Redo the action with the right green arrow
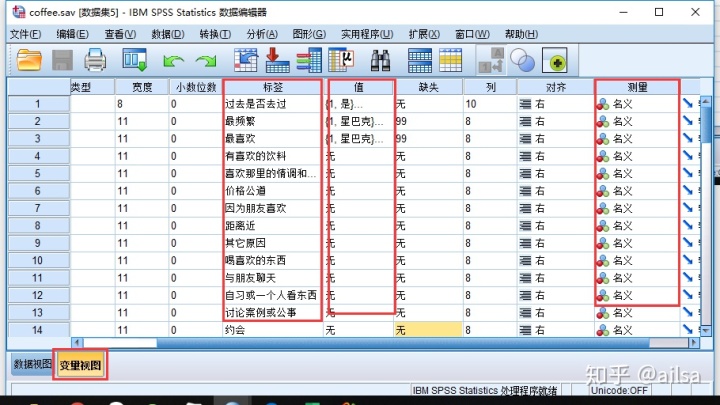Screen dimensions: 720x405 click(206, 61)
